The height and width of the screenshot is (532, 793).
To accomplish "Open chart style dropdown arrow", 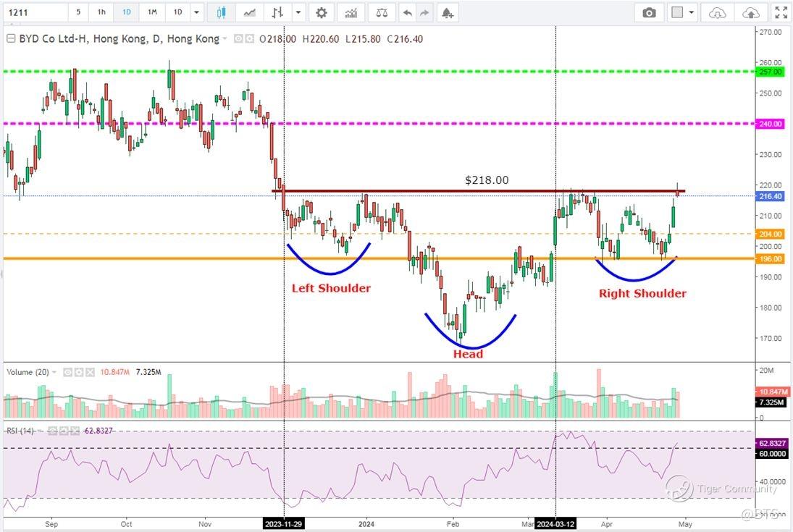I will [298, 12].
